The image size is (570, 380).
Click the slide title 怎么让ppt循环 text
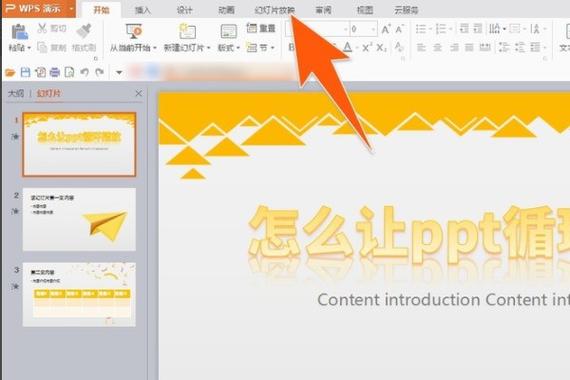point(409,234)
